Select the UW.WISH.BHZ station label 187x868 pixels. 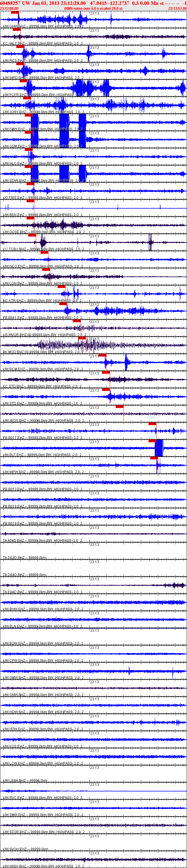44,866
